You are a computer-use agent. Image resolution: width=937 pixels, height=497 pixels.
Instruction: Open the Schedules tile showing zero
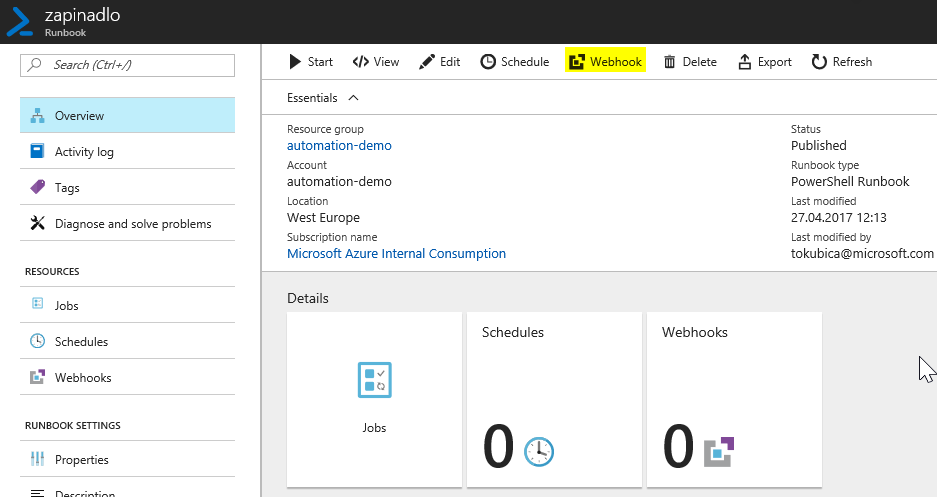click(x=555, y=399)
